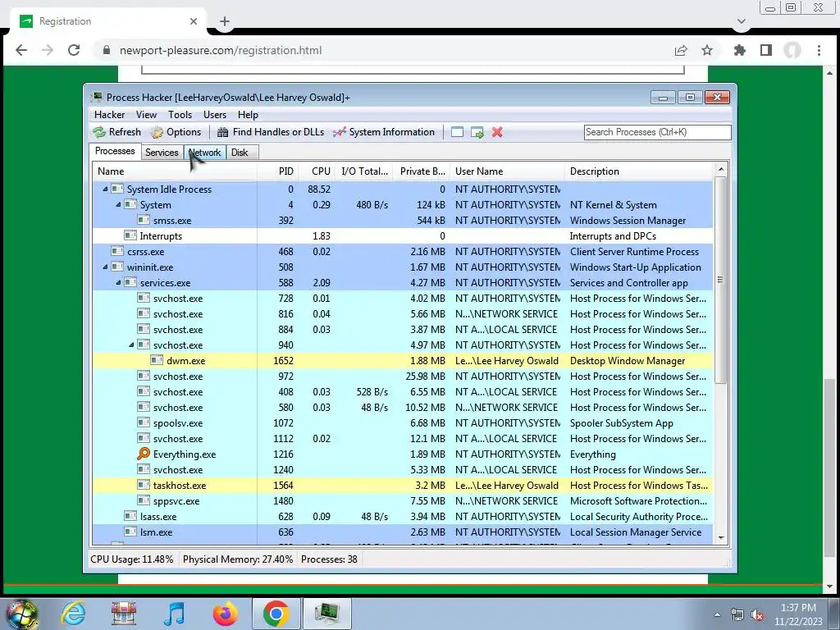Collapse wininit.exe tree node
The image size is (840, 630).
click(x=105, y=267)
